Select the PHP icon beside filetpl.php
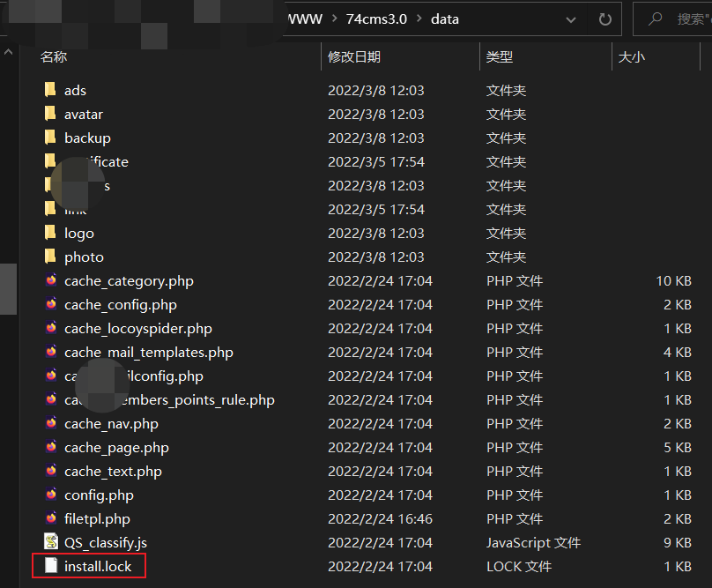The width and height of the screenshot is (712, 588). [x=50, y=518]
